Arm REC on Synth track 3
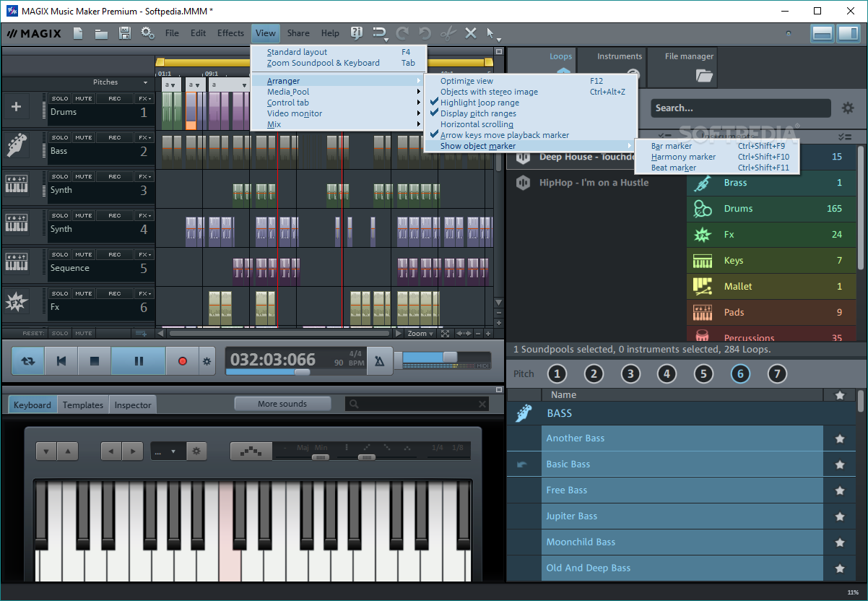This screenshot has height=601, width=868. click(x=115, y=176)
